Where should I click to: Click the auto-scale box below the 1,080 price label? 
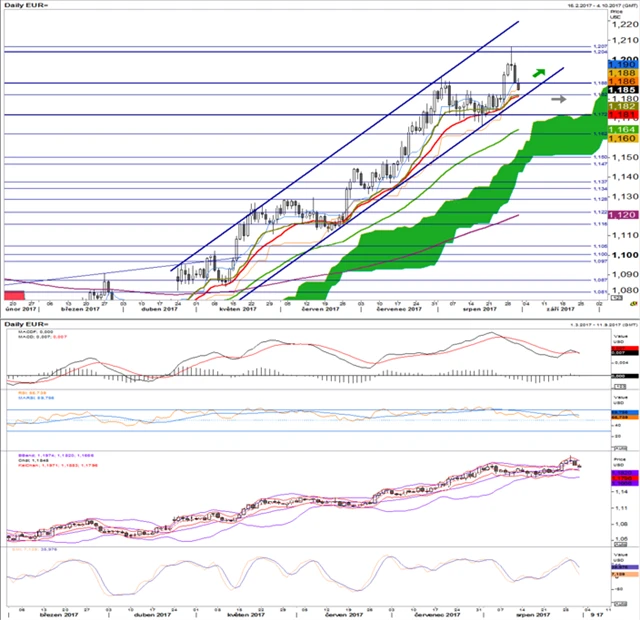[616, 298]
